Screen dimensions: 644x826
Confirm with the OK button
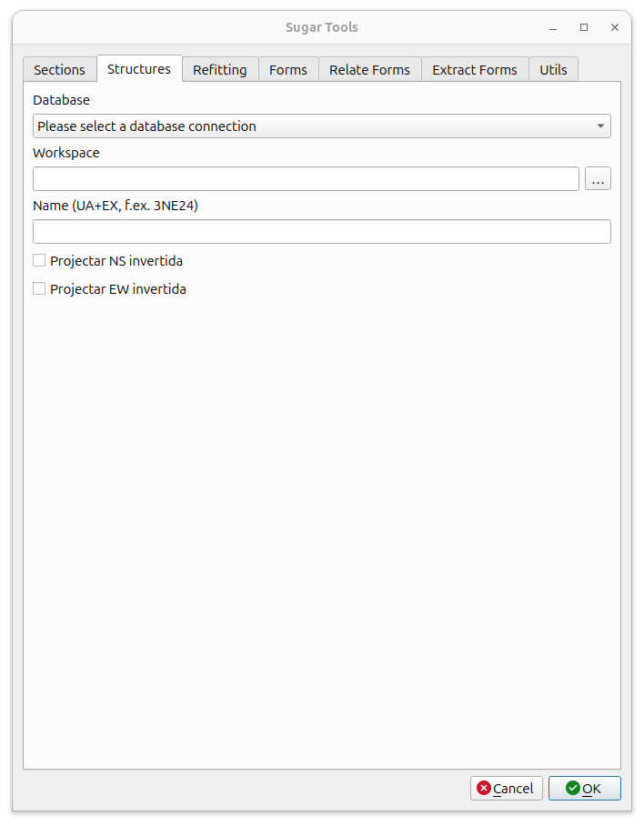tap(585, 788)
